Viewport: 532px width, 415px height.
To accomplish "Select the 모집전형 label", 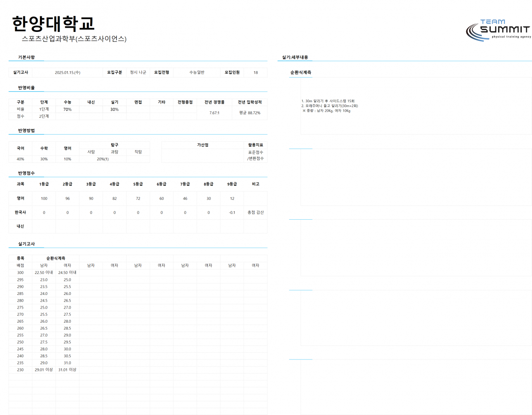I will tap(161, 72).
